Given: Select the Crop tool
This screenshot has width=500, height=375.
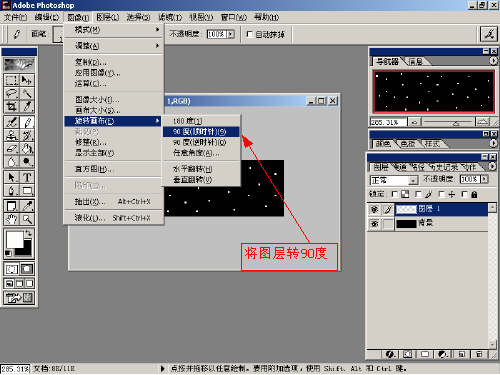Looking at the screenshot, I should pos(11,106).
